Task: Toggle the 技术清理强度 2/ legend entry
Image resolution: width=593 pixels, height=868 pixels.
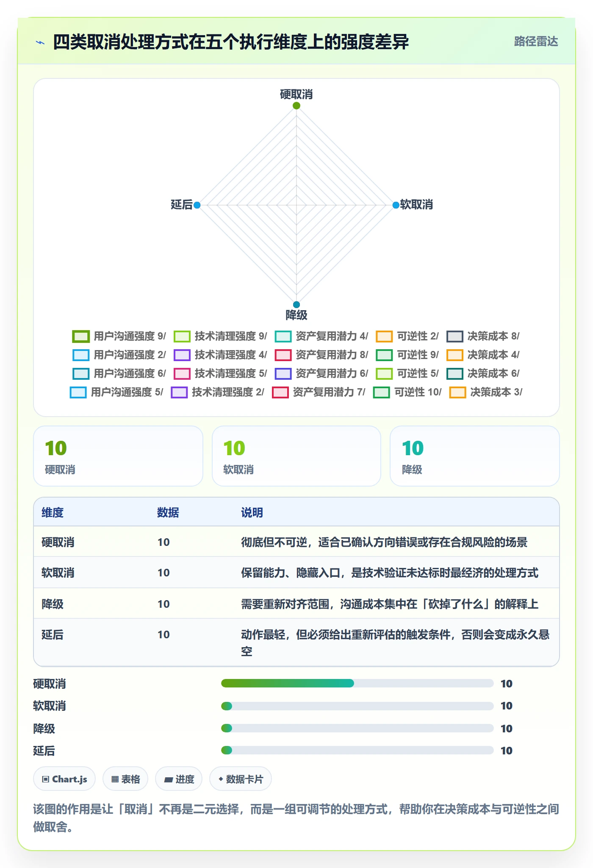Action: 218,392
